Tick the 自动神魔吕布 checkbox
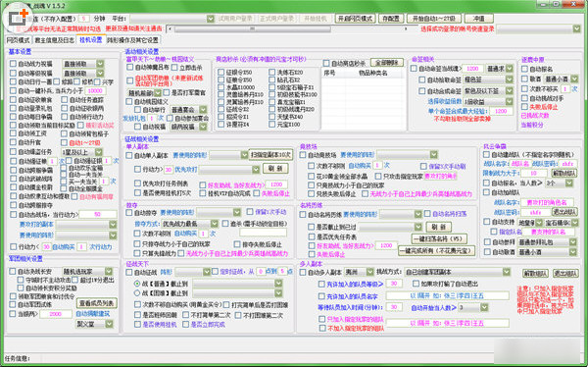 130,68
